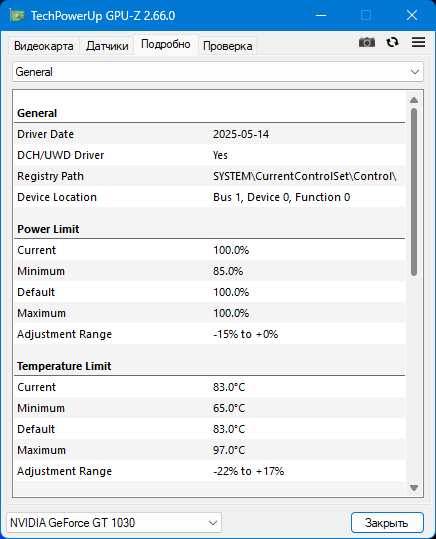
Task: Click the Temperature Limit section header
Action: point(64,366)
